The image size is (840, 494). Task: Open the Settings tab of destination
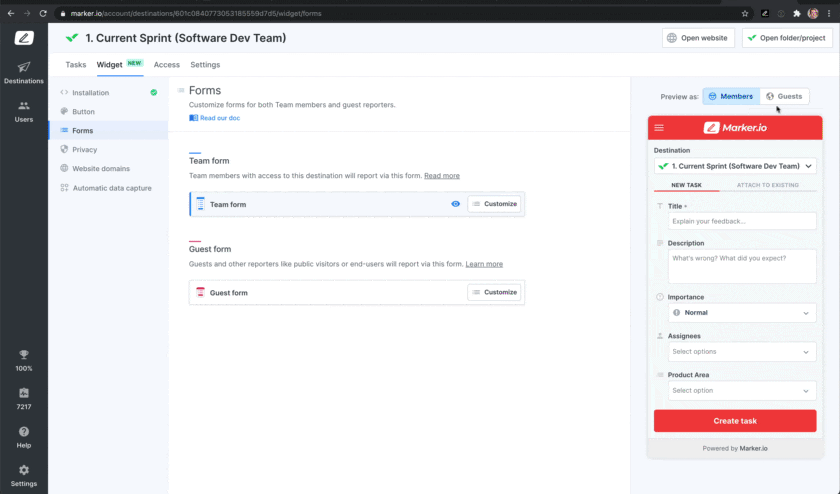[x=205, y=64]
